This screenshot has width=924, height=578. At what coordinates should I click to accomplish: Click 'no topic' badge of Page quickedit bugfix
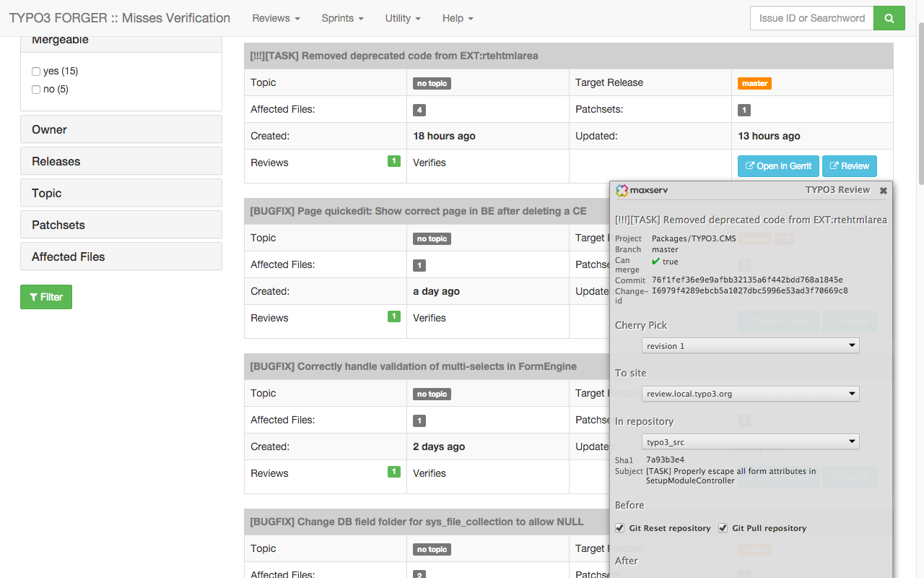tap(432, 238)
